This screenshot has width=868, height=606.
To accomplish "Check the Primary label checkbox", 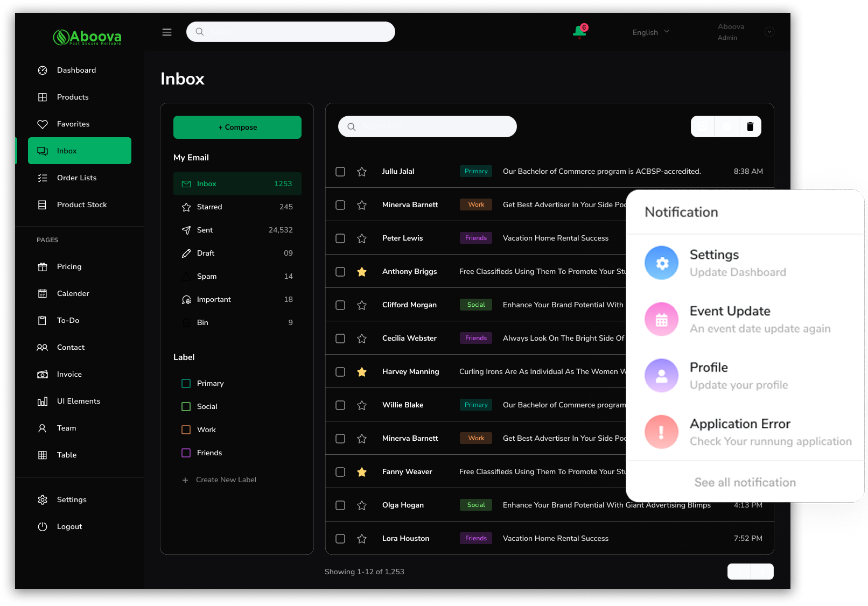I will 186,383.
